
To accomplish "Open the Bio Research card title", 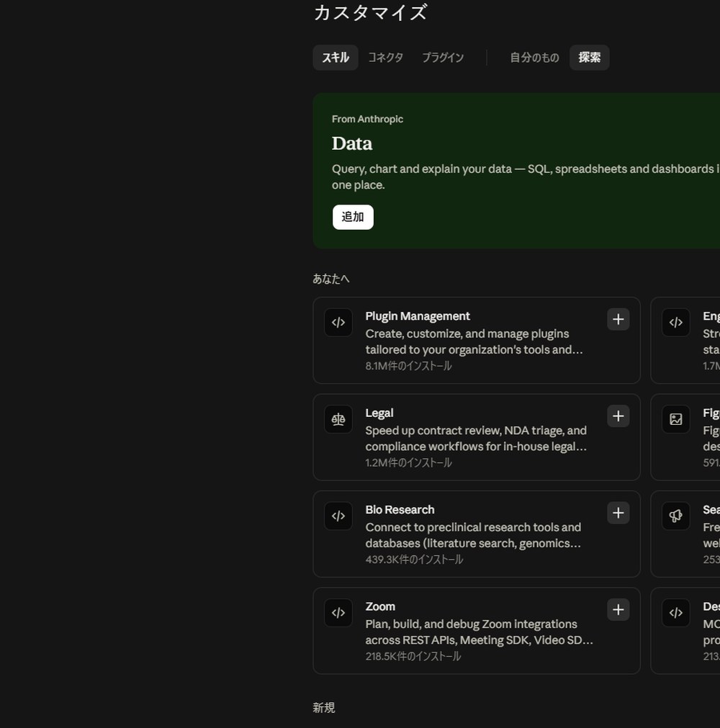I will pos(400,510).
